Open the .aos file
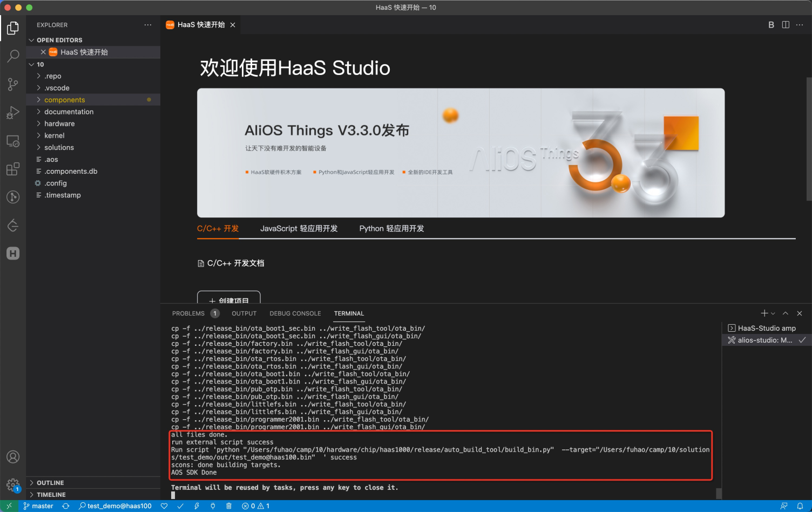This screenshot has height=512, width=812. [x=93, y=159]
